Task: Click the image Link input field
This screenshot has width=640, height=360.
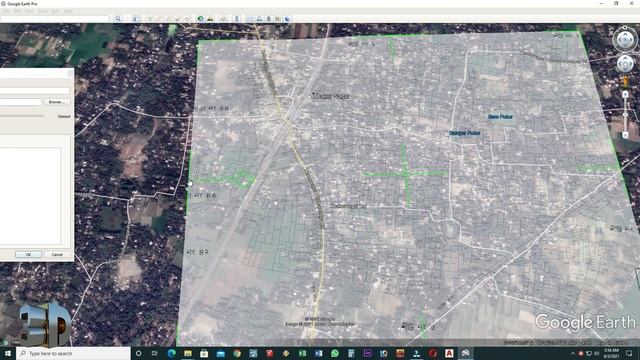Action: pyautogui.click(x=20, y=102)
